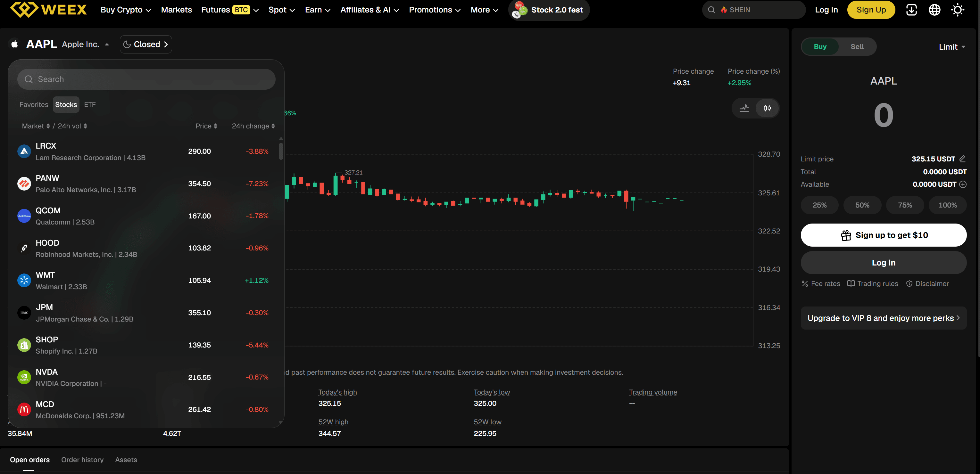Click LRCX Lam Research logo icon
The width and height of the screenshot is (980, 474).
pyautogui.click(x=24, y=151)
